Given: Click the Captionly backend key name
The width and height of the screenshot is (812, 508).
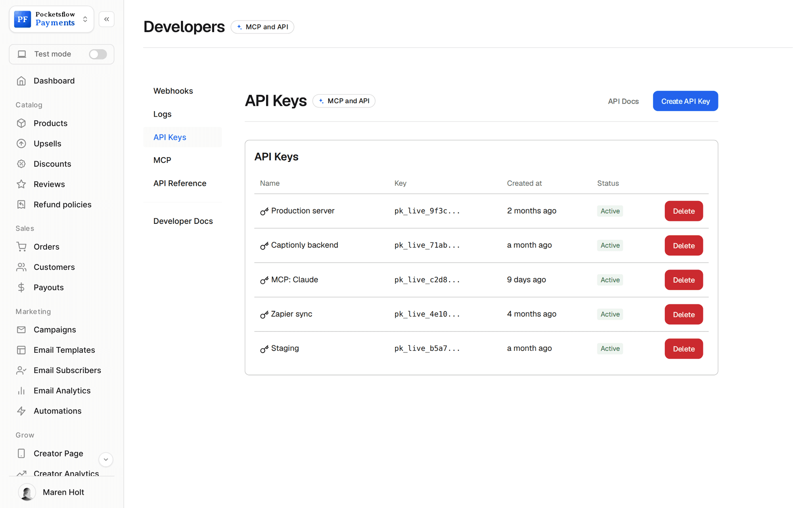Looking at the screenshot, I should pyautogui.click(x=304, y=245).
